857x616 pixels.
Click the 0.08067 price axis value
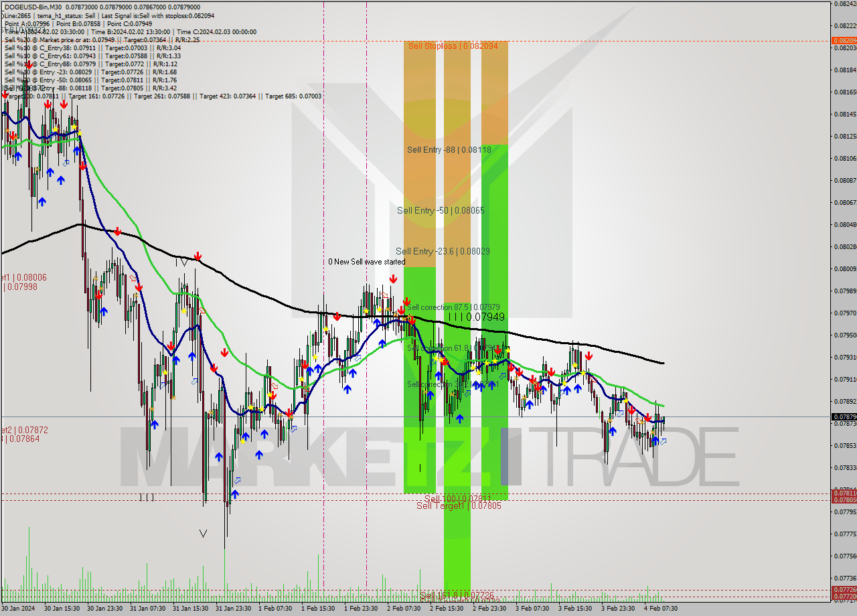tap(845, 202)
